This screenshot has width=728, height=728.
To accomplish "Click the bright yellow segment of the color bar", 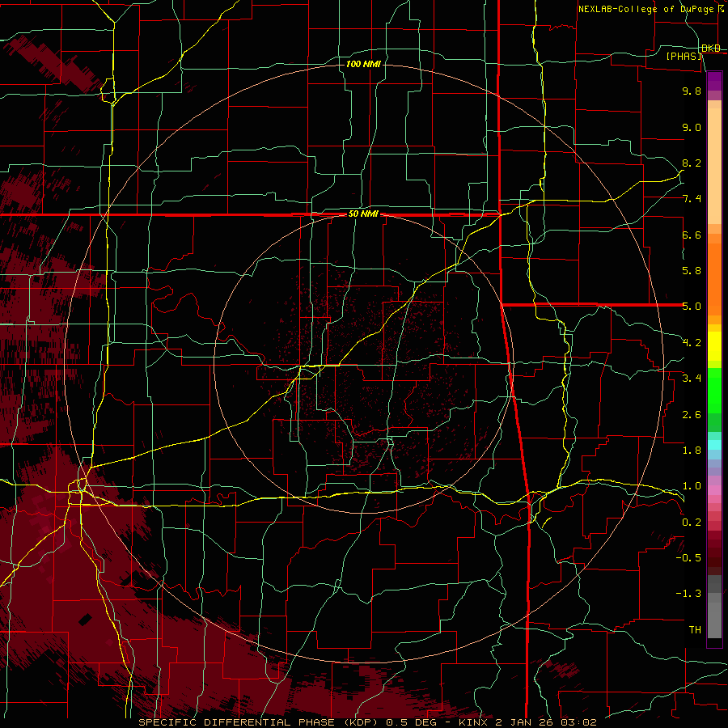I will [714, 346].
